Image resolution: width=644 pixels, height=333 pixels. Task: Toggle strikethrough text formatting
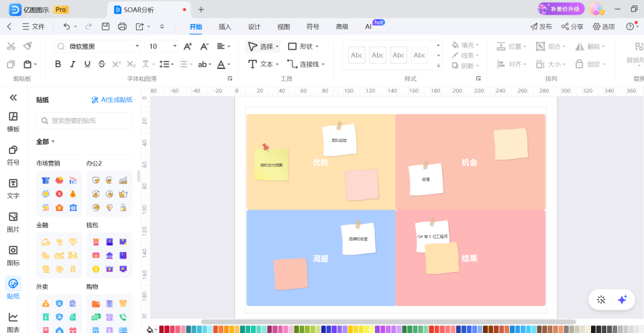pos(101,64)
